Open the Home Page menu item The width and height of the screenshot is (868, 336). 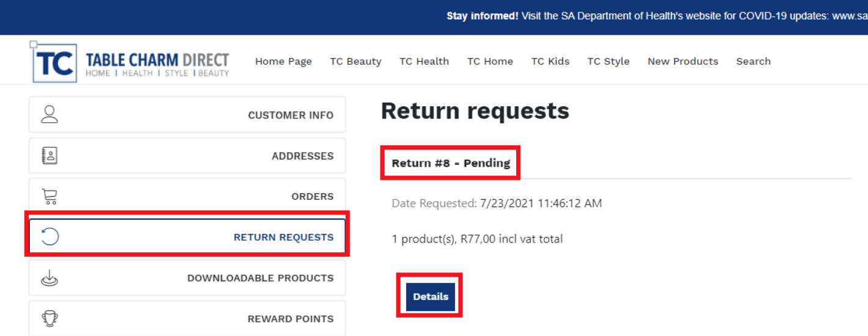(283, 61)
